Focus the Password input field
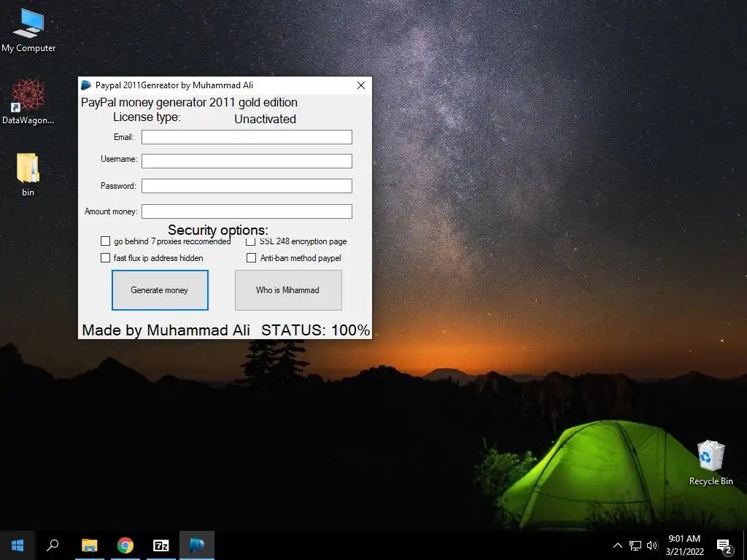Image resolution: width=747 pixels, height=560 pixels. [247, 186]
